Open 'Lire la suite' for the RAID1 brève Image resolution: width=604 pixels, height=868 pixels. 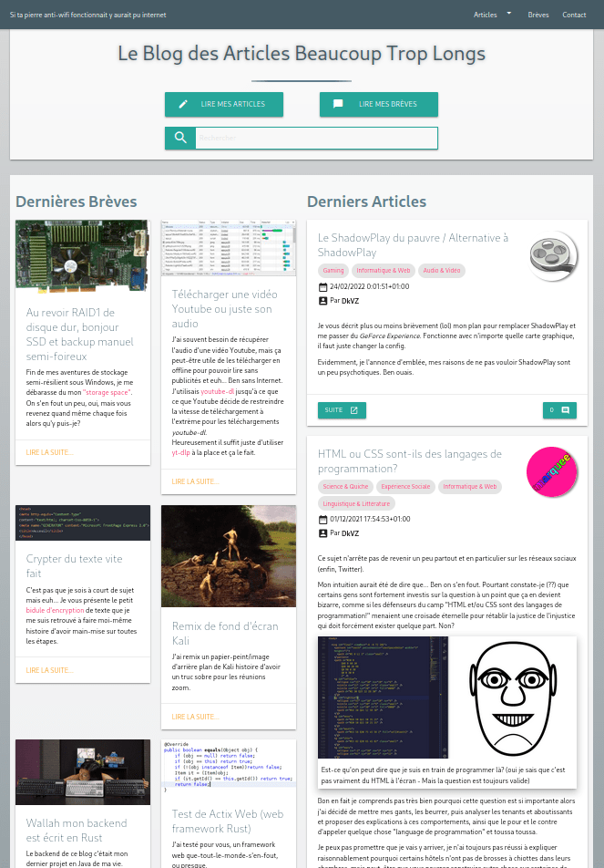point(49,452)
